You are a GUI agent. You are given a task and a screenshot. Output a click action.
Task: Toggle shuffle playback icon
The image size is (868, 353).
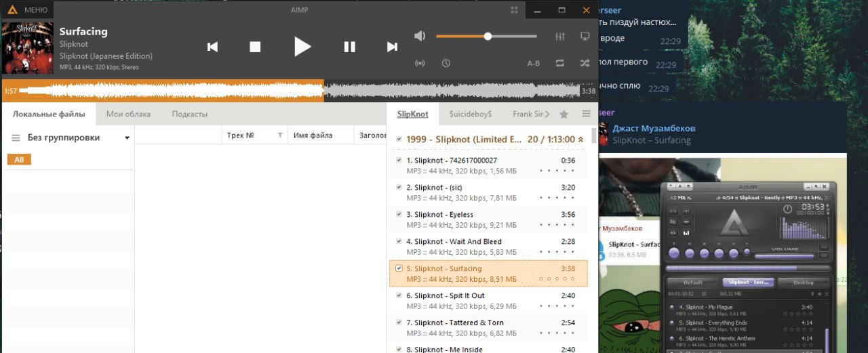point(585,63)
